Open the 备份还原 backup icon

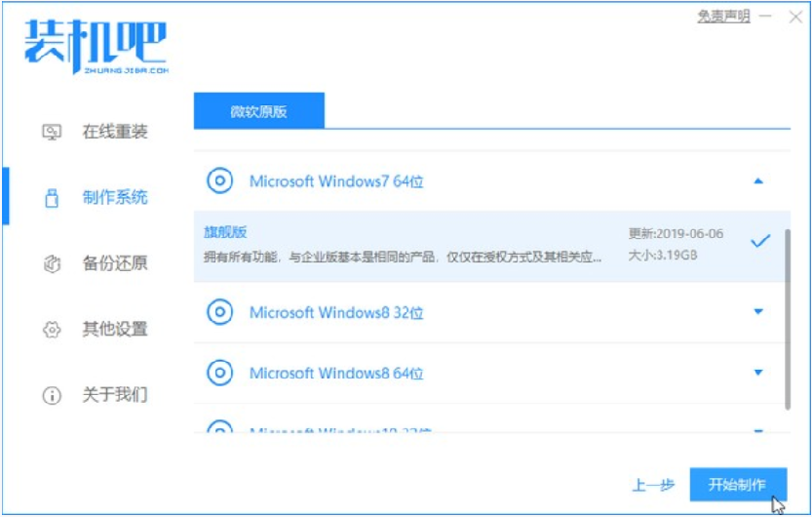tap(52, 263)
